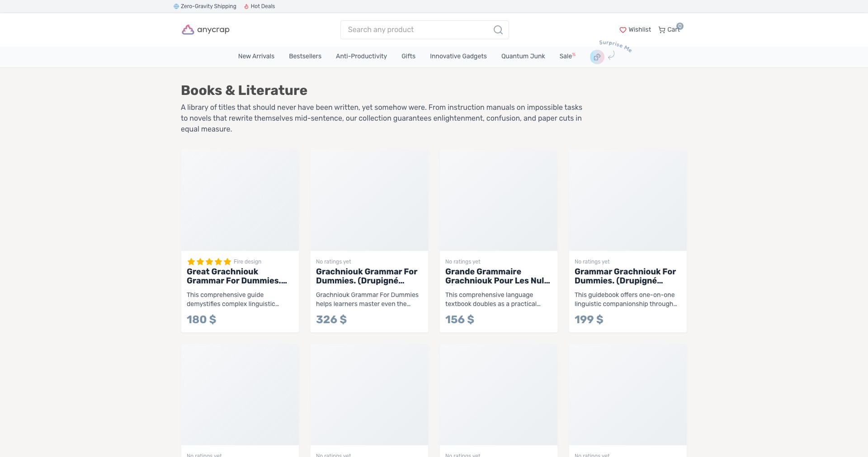868x457 pixels.
Task: Open the Sale menu item
Action: pyautogui.click(x=567, y=57)
